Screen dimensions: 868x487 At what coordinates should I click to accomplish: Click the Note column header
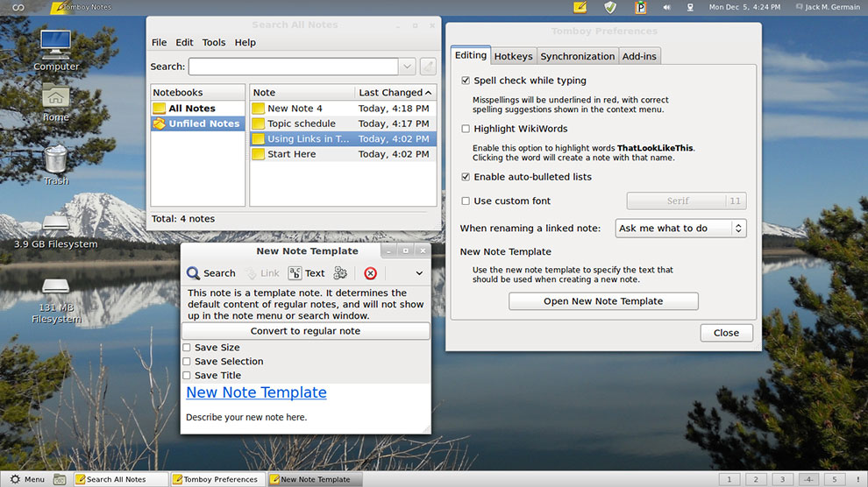302,92
